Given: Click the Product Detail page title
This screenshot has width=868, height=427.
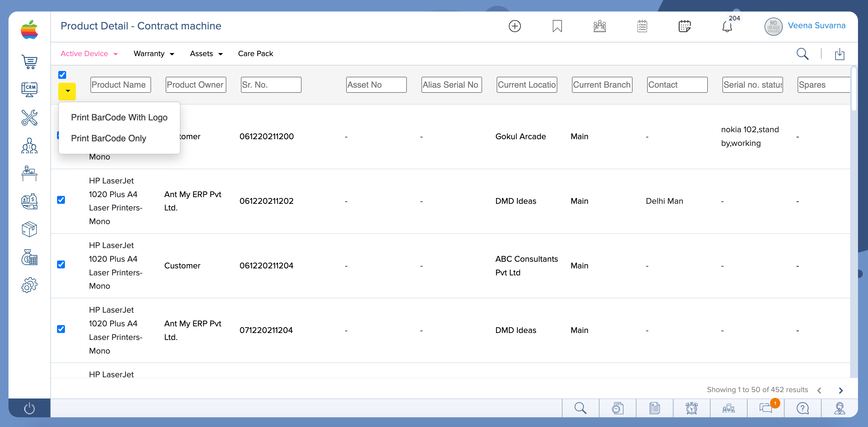Looking at the screenshot, I should (x=141, y=26).
